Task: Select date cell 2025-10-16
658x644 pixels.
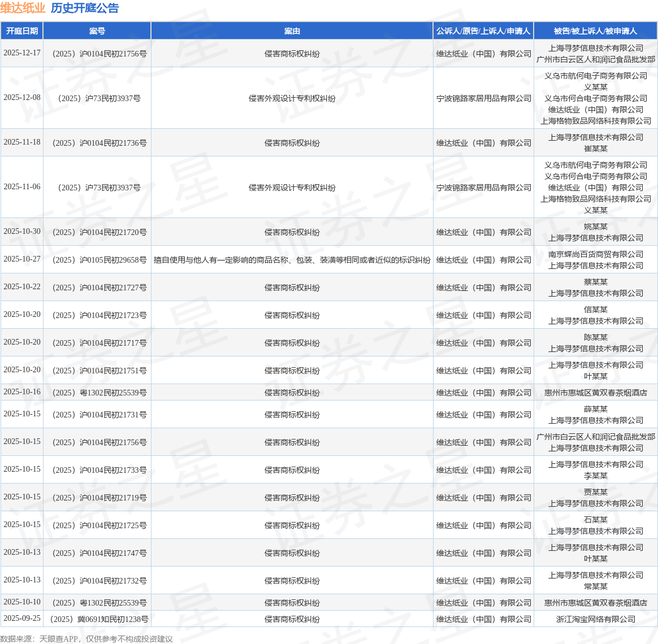Action: pos(22,391)
